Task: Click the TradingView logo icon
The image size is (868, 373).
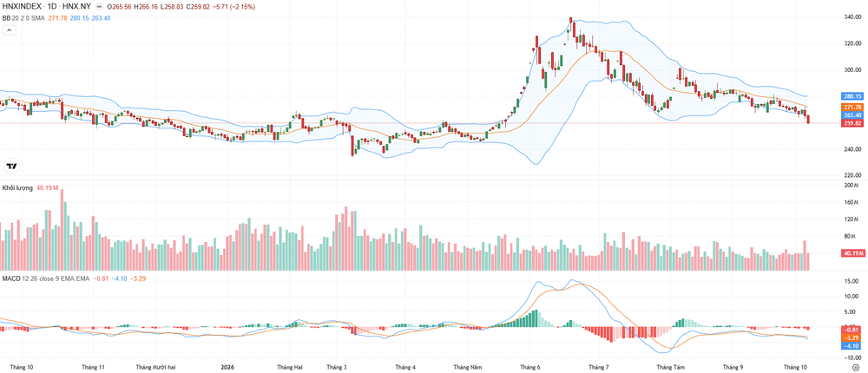Action: (x=11, y=166)
